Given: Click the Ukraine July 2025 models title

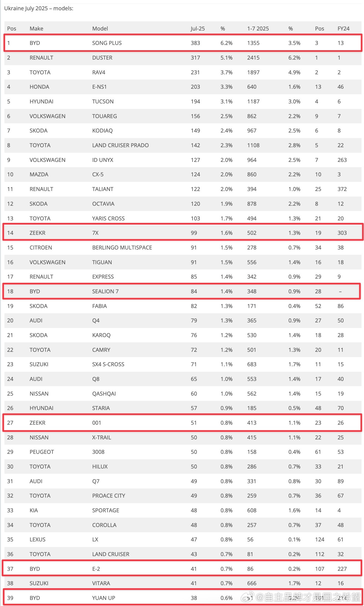Looking at the screenshot, I should click(39, 8).
